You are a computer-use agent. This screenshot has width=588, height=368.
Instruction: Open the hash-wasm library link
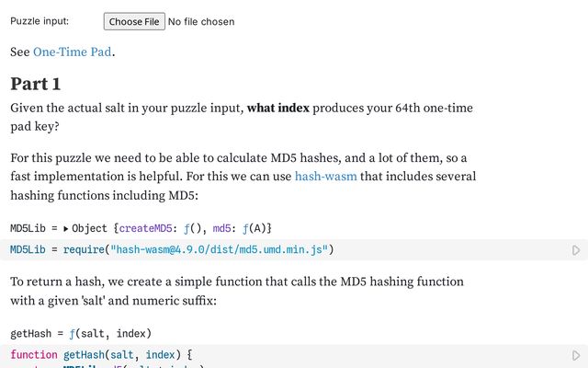coord(325,175)
